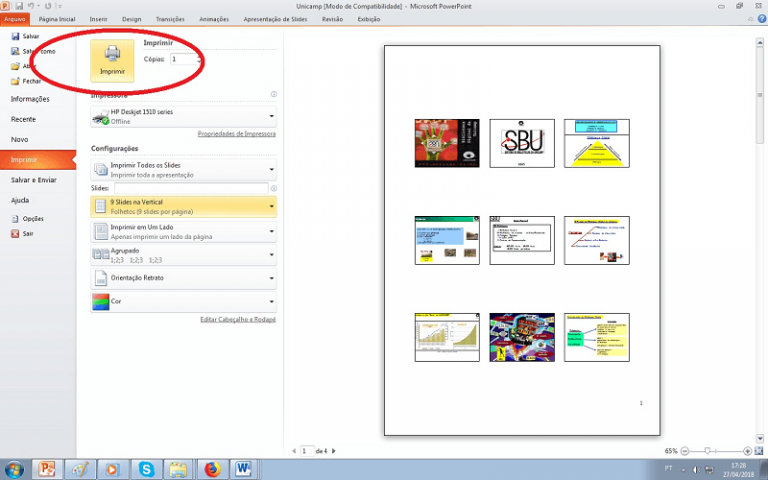The image size is (768, 480).
Task: Expand the Imprimir Todos os Slides dropdown
Action: 183,169
